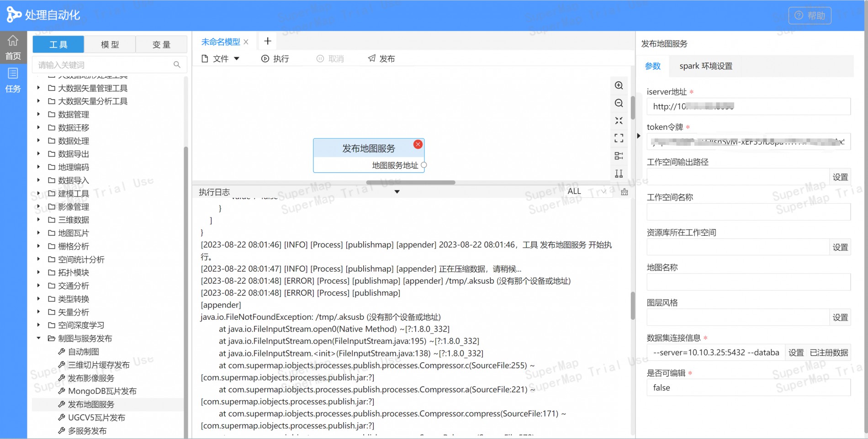
Task: Click the vertical align icon on canvas toolbar
Action: pos(619,174)
